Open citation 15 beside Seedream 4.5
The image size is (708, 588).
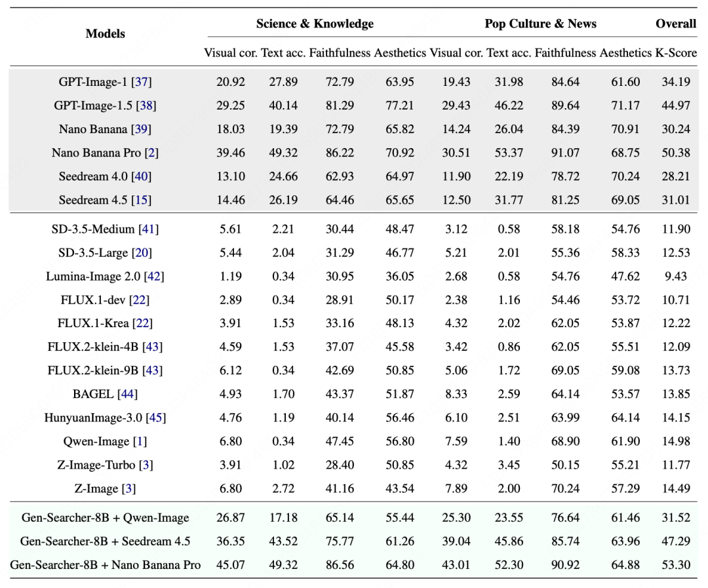click(x=141, y=200)
